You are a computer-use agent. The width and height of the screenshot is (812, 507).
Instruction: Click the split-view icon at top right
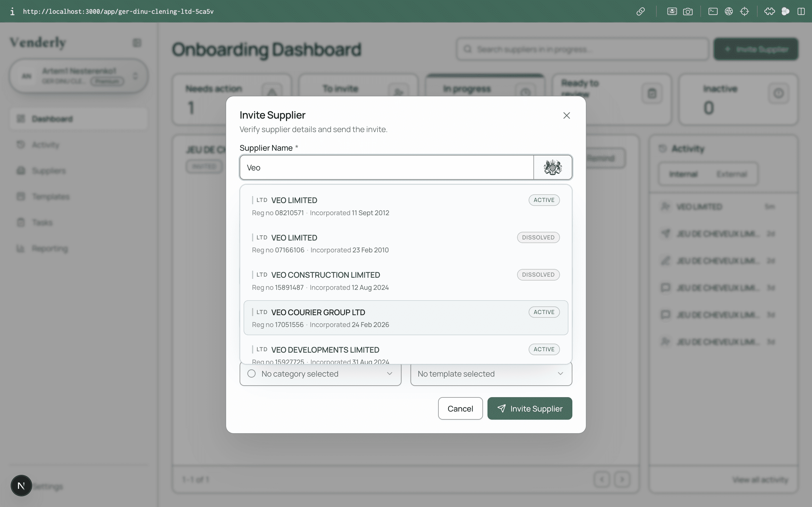pos(801,11)
